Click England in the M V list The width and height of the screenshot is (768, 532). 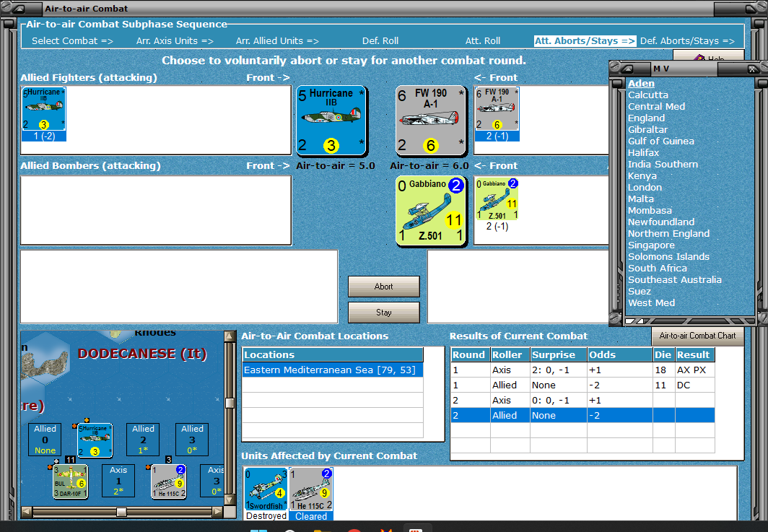coord(647,118)
